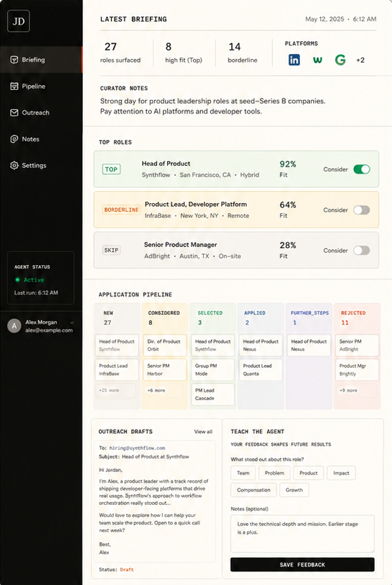Click the Briefing sidebar icon

(x=14, y=60)
